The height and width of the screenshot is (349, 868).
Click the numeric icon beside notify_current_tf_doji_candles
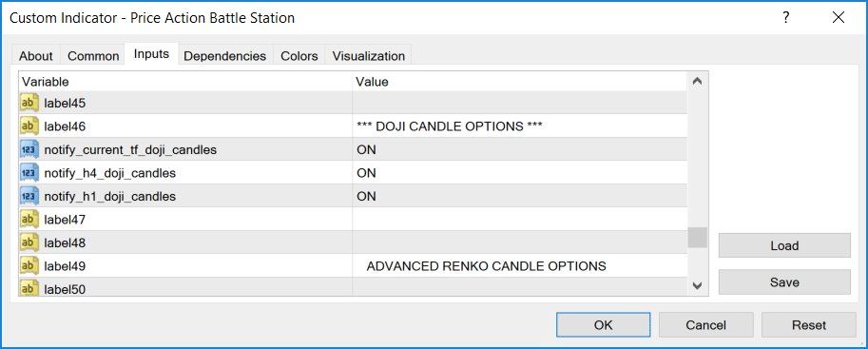[x=29, y=149]
